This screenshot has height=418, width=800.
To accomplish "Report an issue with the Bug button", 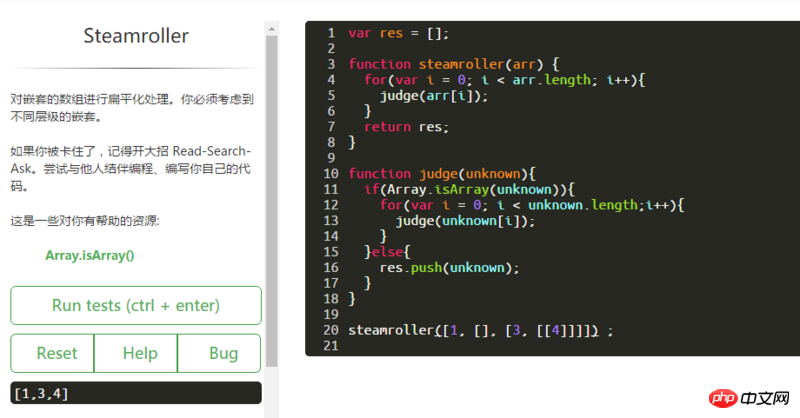I will coord(219,353).
